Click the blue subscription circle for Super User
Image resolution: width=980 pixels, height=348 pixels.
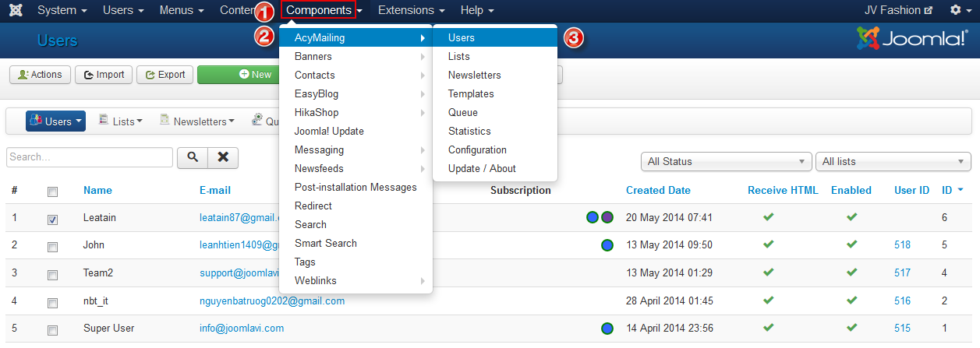point(607,329)
